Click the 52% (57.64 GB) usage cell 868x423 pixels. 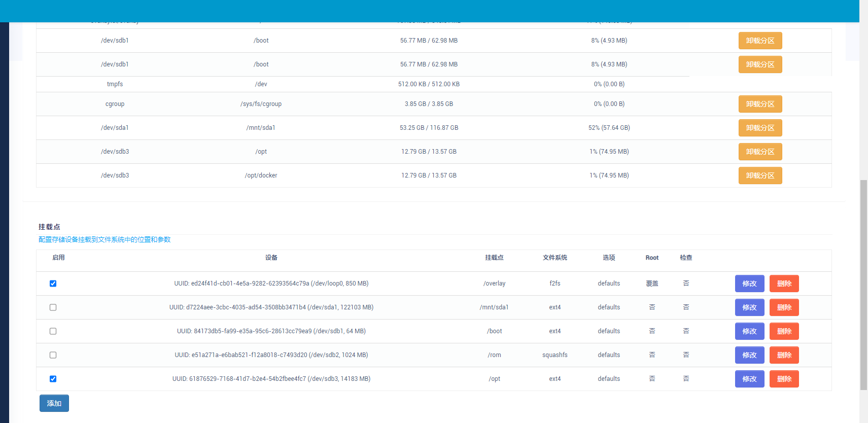coord(609,128)
